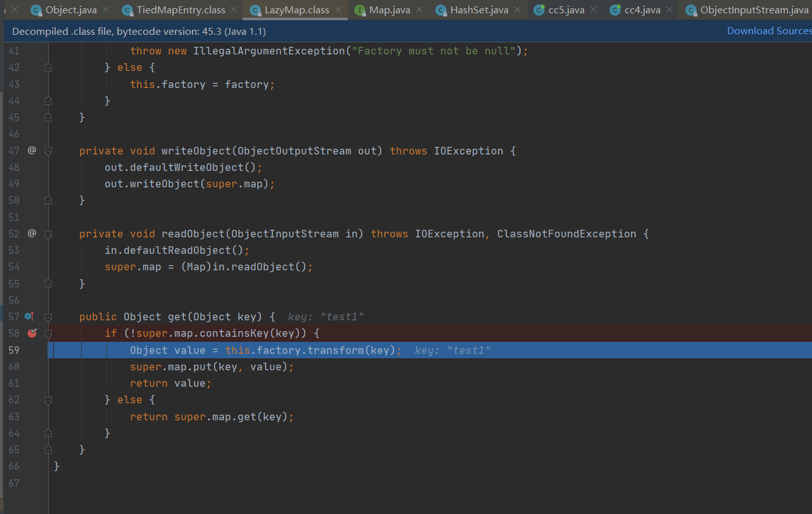The image size is (812, 514).
Task: Switch to the cc4.java tab
Action: click(x=642, y=10)
